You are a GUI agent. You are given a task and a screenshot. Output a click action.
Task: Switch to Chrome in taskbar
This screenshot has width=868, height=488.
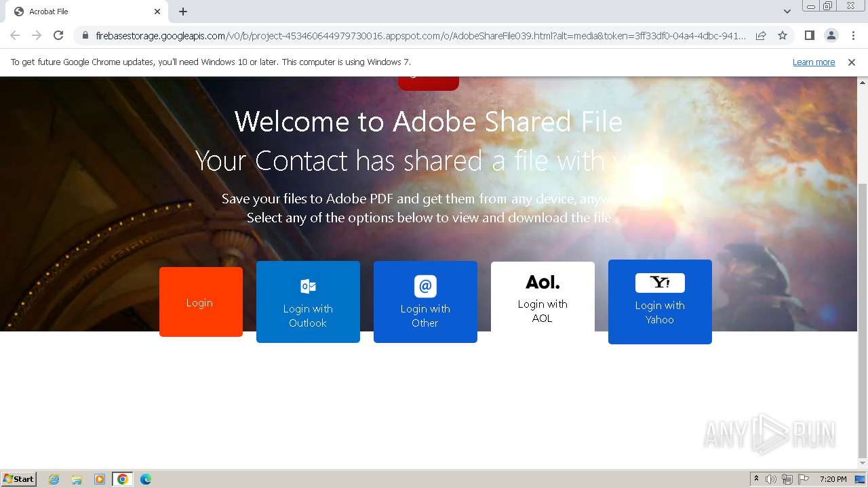pos(123,479)
